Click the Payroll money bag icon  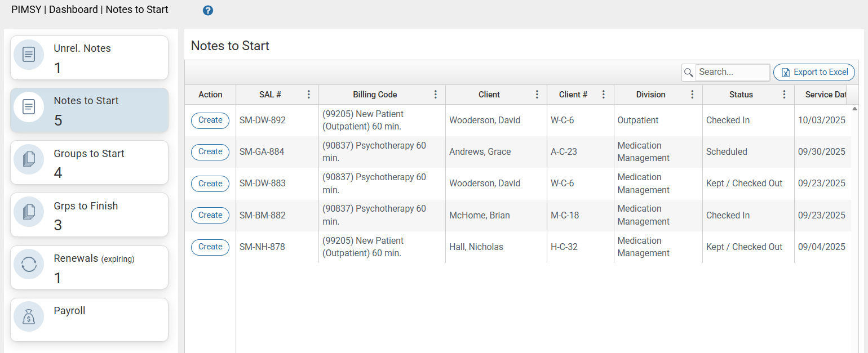click(x=29, y=316)
